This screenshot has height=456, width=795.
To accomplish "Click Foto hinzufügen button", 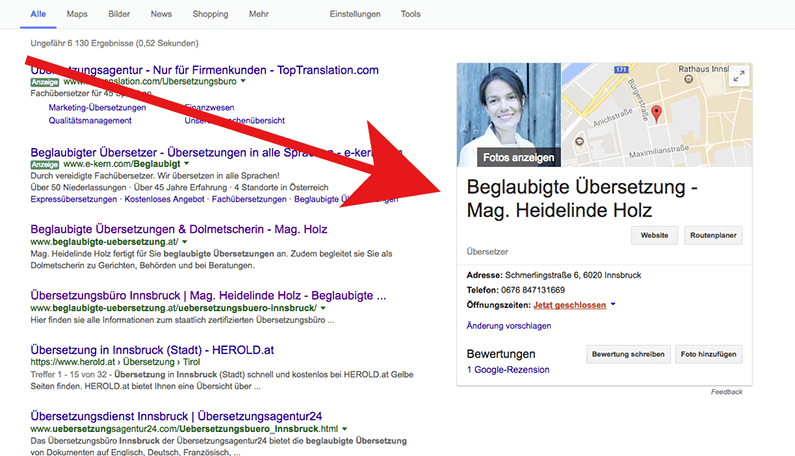I will (708, 354).
